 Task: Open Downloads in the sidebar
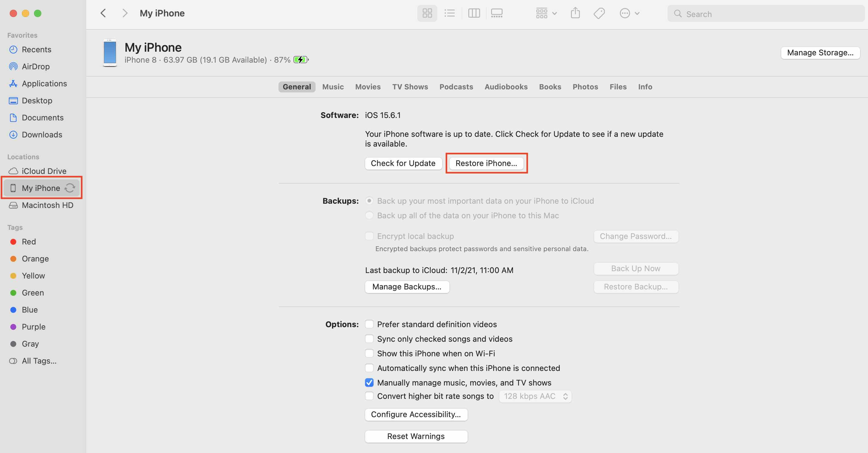(x=42, y=135)
